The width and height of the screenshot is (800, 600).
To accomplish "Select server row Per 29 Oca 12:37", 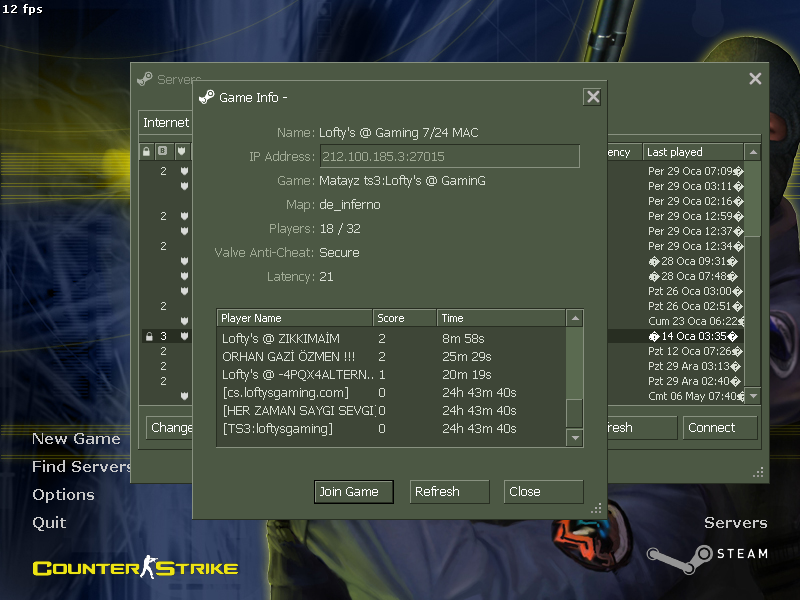I will coord(695,231).
